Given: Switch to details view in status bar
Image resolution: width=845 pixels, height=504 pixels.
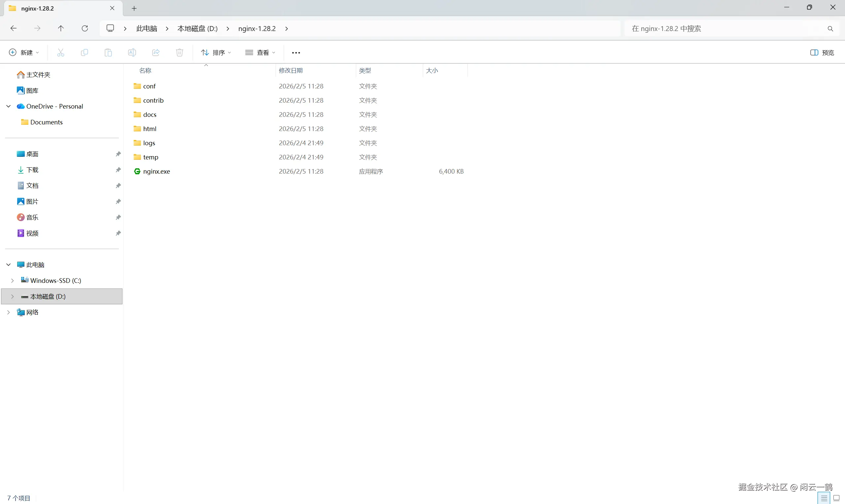Looking at the screenshot, I should [824, 498].
